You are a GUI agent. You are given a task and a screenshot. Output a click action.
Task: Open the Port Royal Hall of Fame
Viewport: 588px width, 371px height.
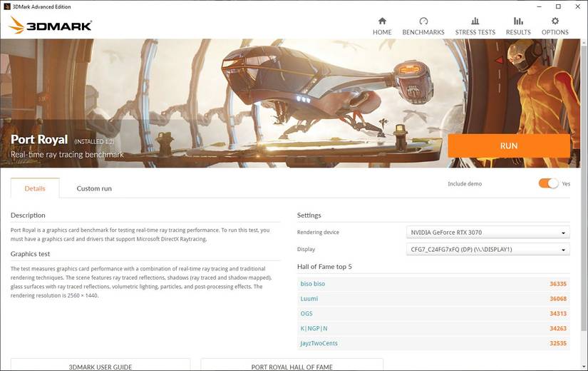(292, 365)
